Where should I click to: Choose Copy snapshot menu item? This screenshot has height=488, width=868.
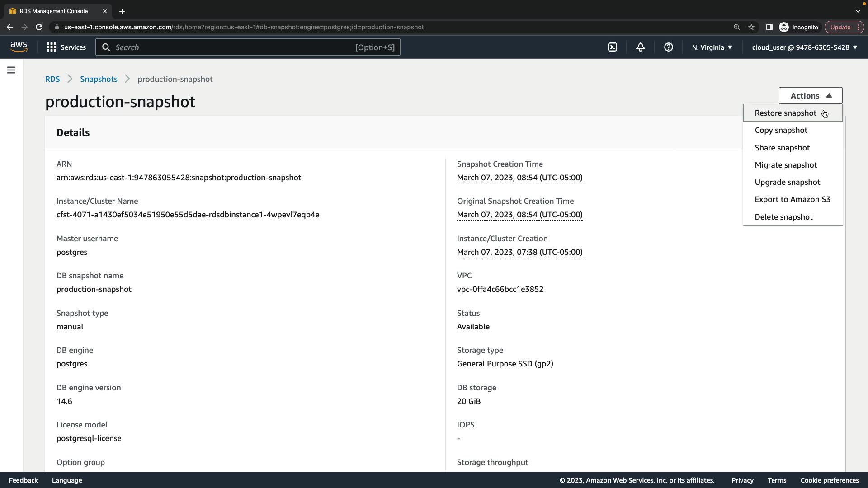781,130
